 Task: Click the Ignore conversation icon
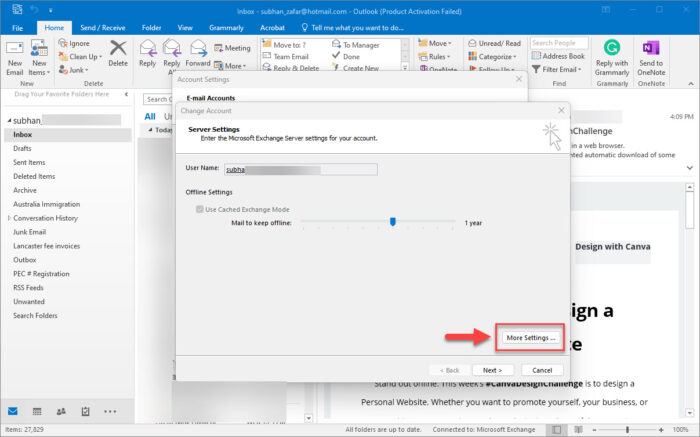coord(63,43)
